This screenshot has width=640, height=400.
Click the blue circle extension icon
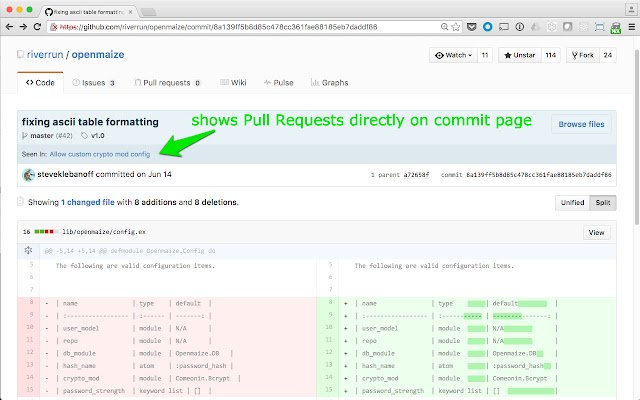(x=487, y=27)
